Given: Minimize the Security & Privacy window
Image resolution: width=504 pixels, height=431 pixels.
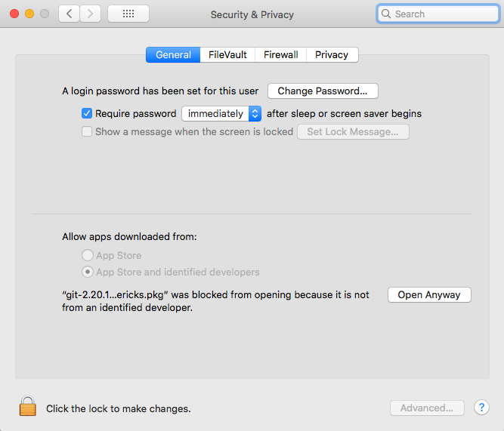Looking at the screenshot, I should pyautogui.click(x=29, y=14).
